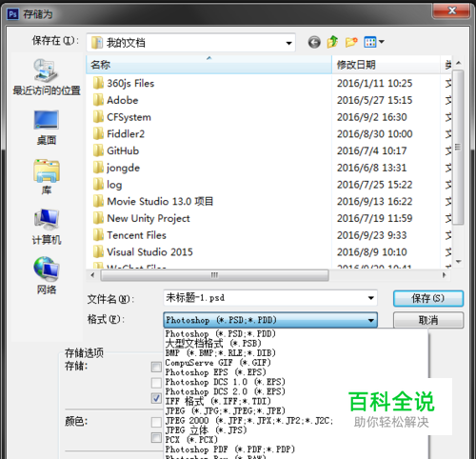Select the 360js Files folder

130,84
